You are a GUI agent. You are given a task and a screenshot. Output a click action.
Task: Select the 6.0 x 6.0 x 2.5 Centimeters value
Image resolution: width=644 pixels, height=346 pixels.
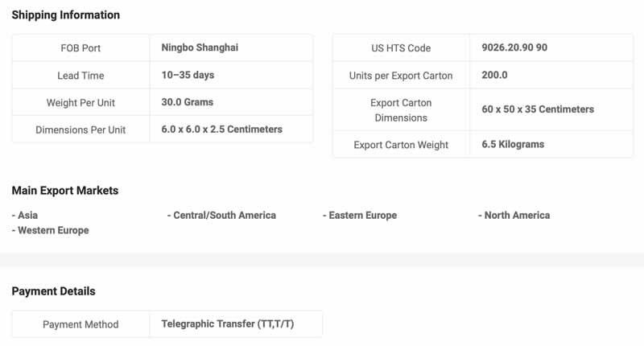pos(222,130)
